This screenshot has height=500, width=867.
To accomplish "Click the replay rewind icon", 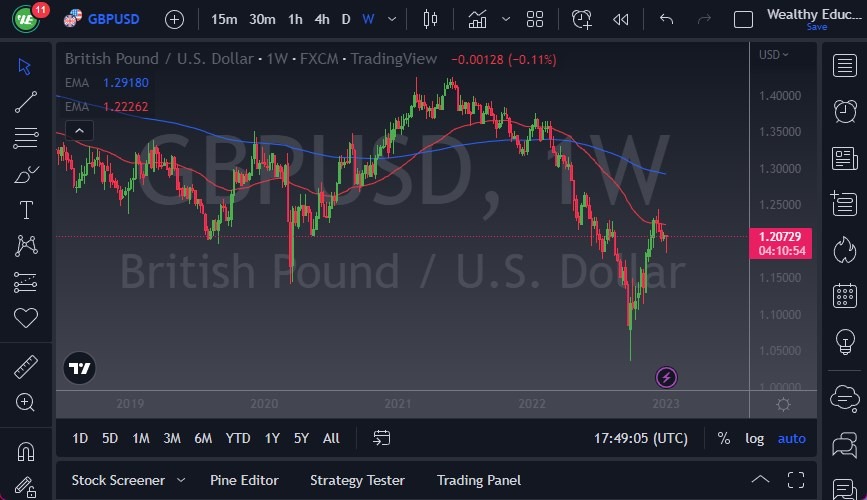I will click(621, 19).
